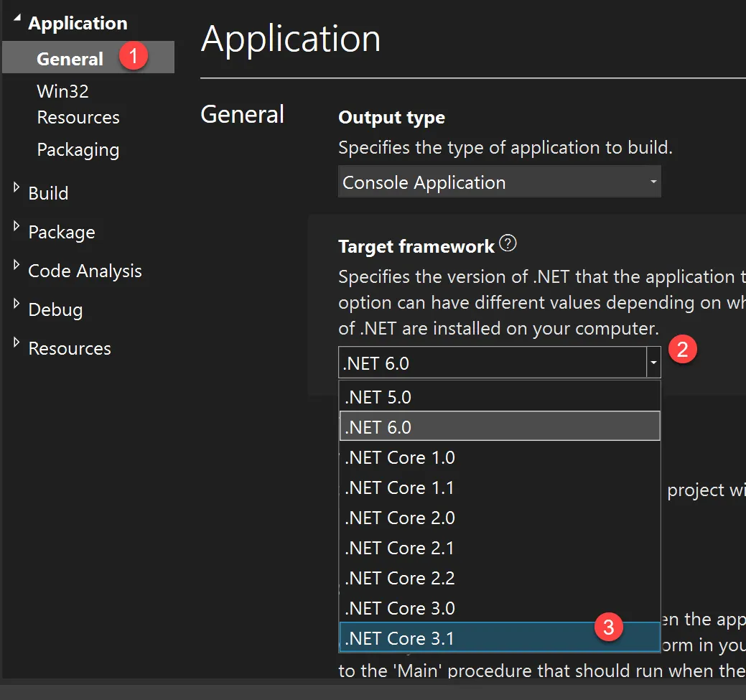Expand the Resources section
Image resolution: width=746 pixels, height=700 pixels.
point(17,343)
